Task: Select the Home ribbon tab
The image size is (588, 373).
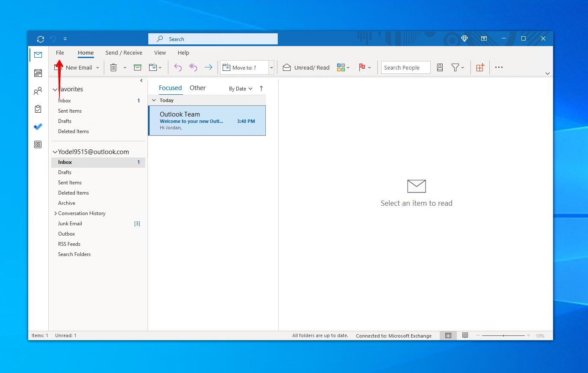Action: click(x=85, y=52)
